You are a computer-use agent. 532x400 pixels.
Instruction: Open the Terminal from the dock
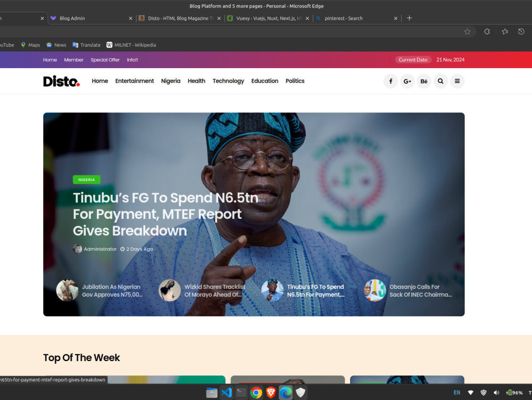(241, 393)
